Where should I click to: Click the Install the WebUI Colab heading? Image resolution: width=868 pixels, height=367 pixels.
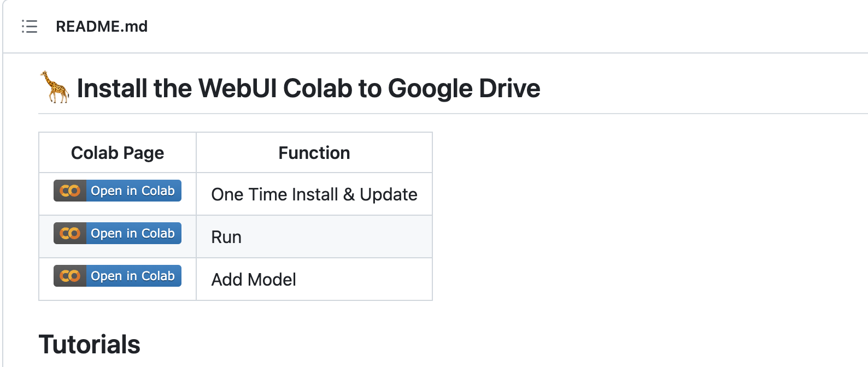(x=308, y=88)
